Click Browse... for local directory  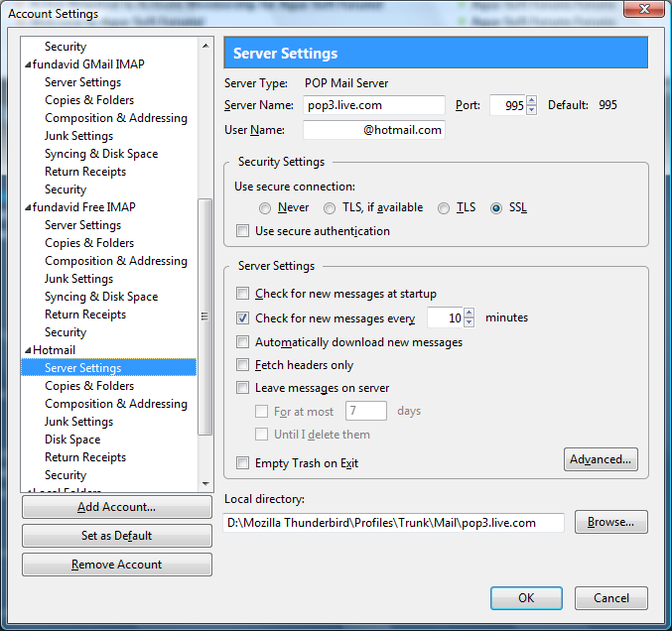click(x=610, y=522)
